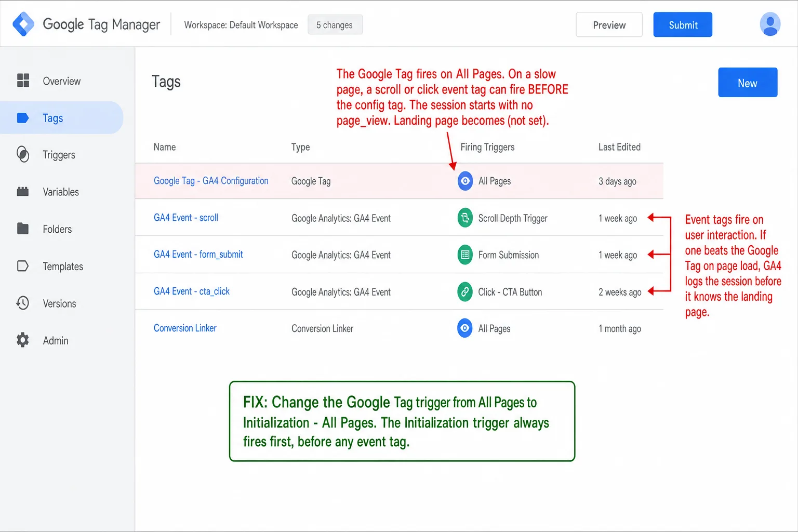The width and height of the screenshot is (798, 532).
Task: Click All Pages trigger text in Google Tag row
Action: (x=494, y=181)
